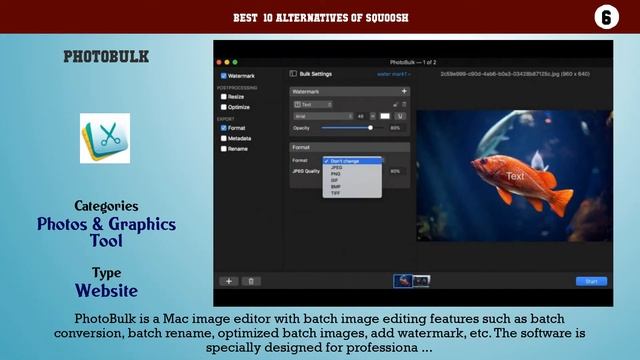Click the 'Photos & Graphics Tool' category text

point(107,232)
